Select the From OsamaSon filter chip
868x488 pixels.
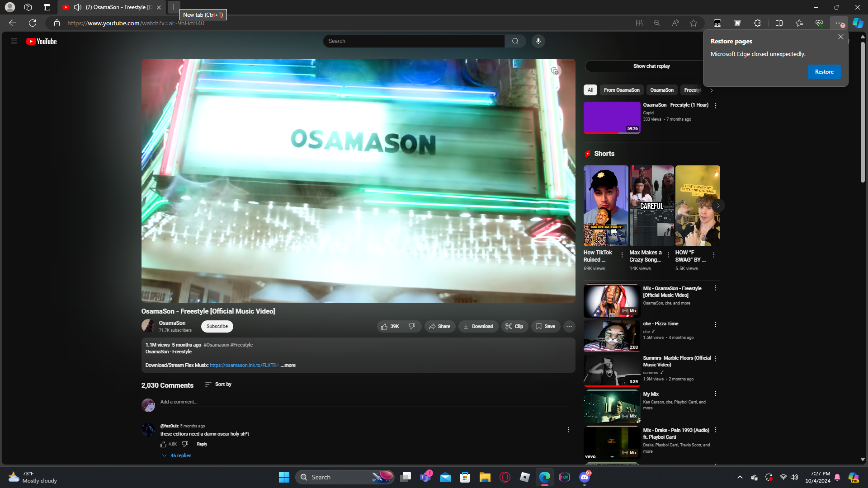[x=622, y=90]
